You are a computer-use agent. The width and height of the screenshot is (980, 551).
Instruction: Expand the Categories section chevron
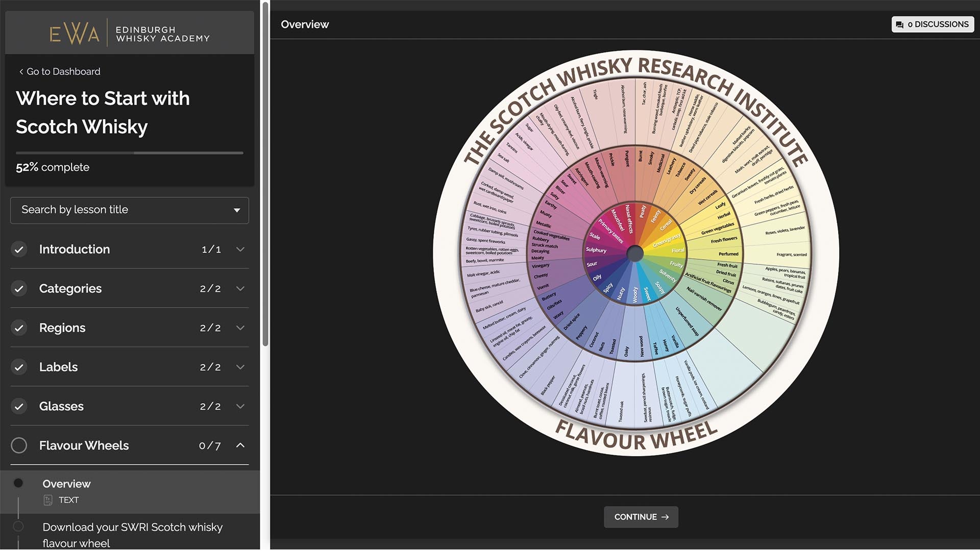tap(240, 289)
